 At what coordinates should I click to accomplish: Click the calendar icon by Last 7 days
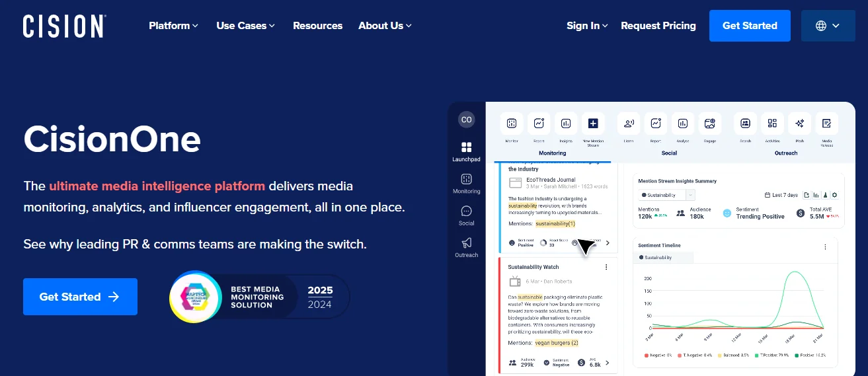(767, 195)
